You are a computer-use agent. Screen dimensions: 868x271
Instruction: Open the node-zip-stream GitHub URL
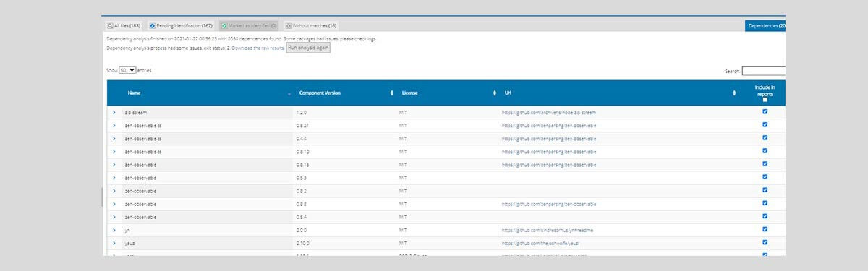coord(549,113)
